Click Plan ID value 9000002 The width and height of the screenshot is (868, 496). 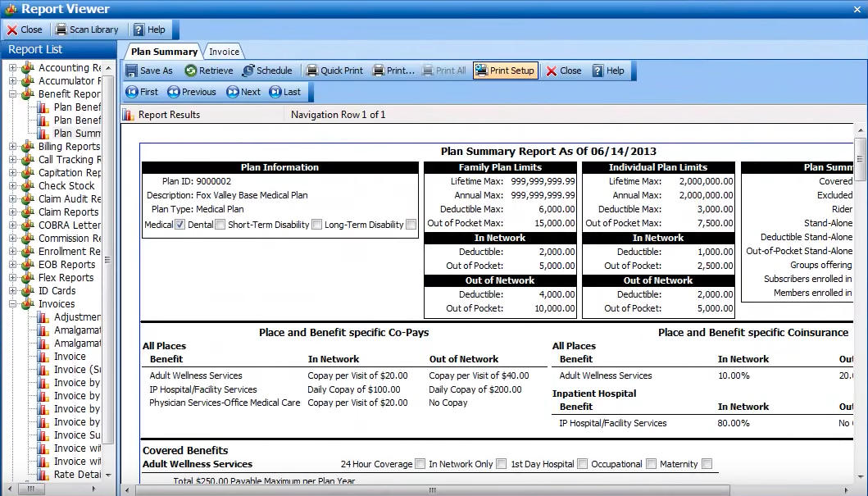coord(213,181)
